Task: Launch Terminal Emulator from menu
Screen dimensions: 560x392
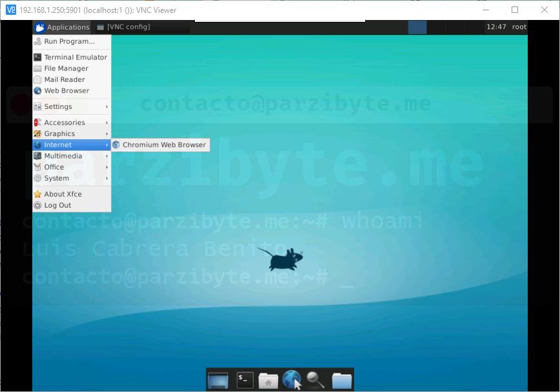Action: click(x=72, y=57)
